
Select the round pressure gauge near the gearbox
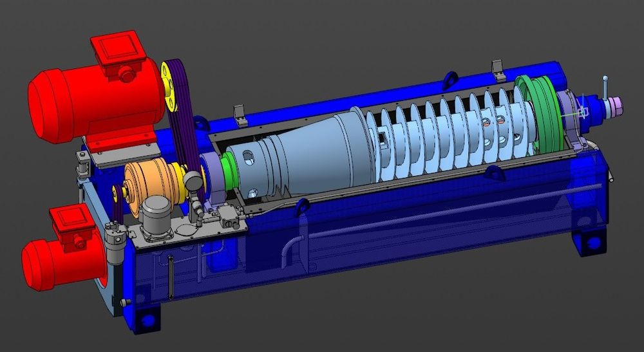[193, 180]
